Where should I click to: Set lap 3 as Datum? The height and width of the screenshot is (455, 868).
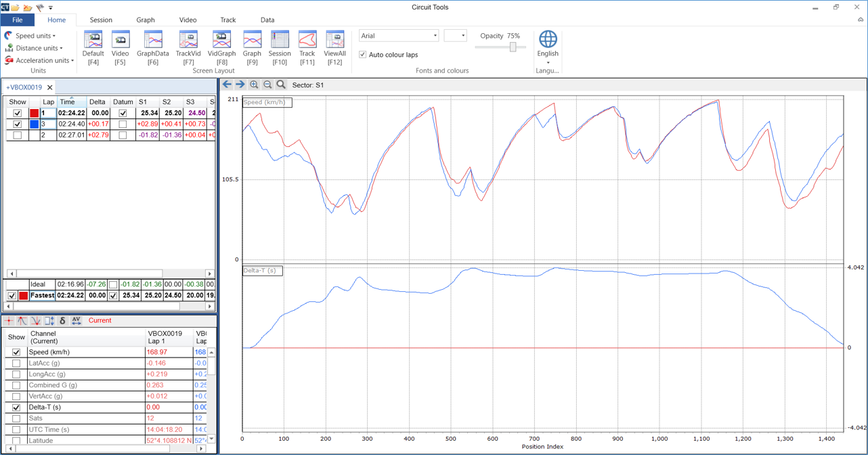click(x=123, y=125)
